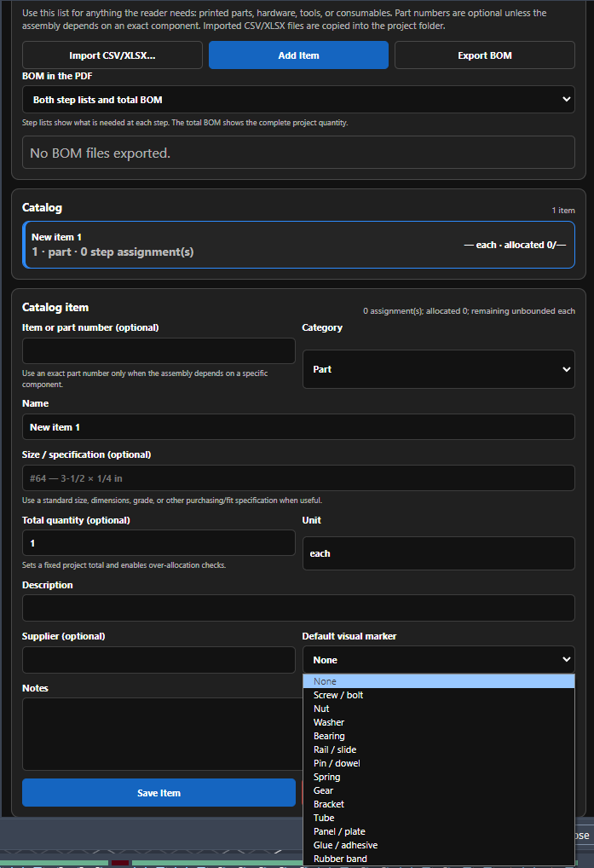Click the '0 assignment(s); allocated 0' status text
Image resolution: width=594 pixels, height=868 pixels.
click(x=469, y=311)
